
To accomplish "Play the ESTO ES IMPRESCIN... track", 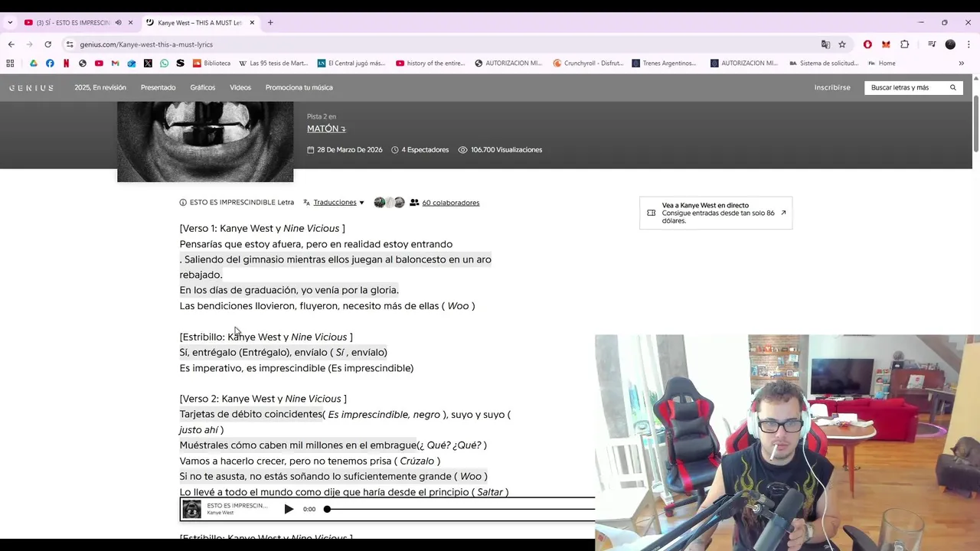I will coord(289,509).
